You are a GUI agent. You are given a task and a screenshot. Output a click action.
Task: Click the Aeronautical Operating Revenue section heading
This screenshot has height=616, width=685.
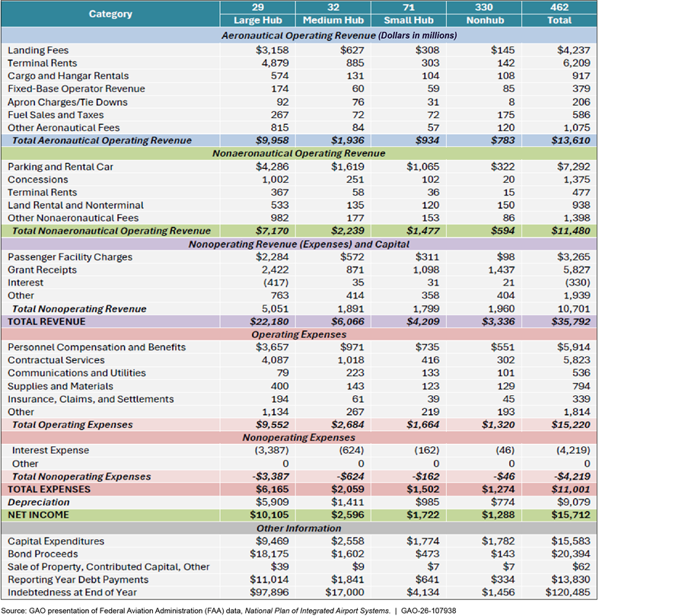[339, 36]
